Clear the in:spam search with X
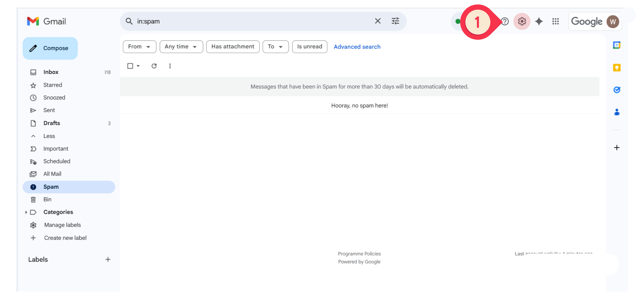 pyautogui.click(x=378, y=21)
